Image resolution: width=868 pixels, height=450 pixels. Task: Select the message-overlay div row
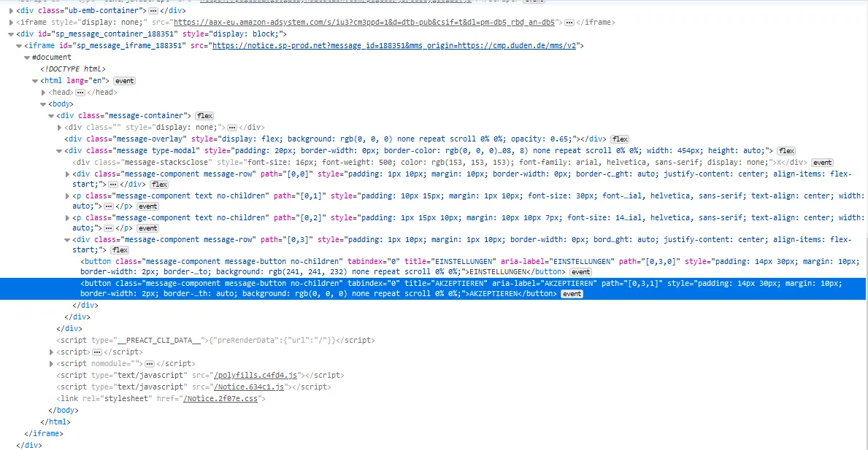click(336, 139)
